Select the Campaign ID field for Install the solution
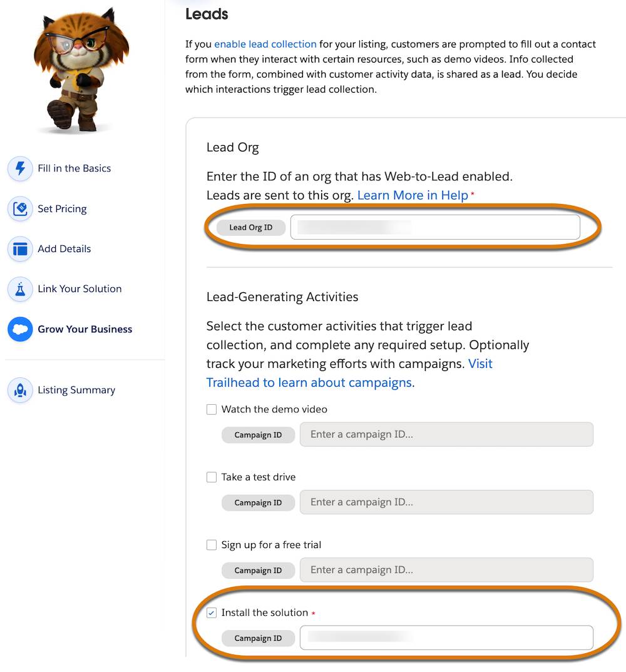The height and width of the screenshot is (672, 626). coord(446,638)
